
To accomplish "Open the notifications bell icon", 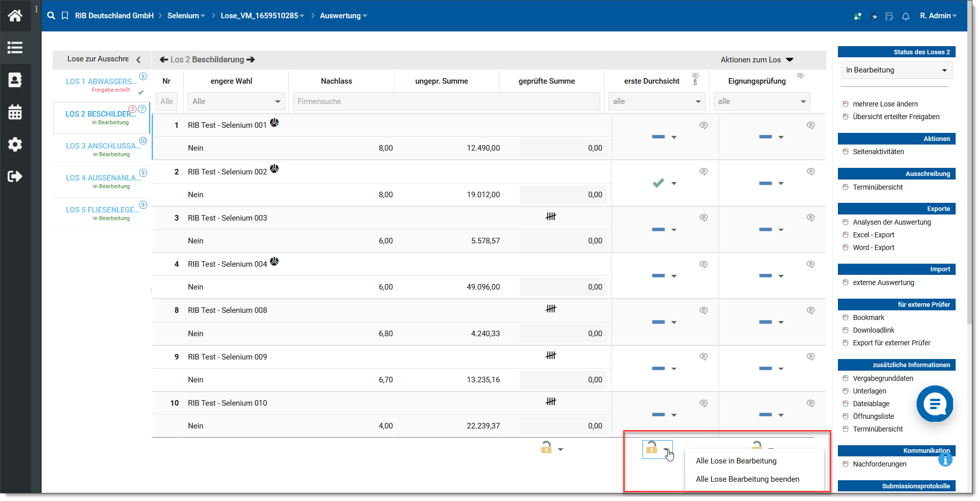I will (x=905, y=16).
